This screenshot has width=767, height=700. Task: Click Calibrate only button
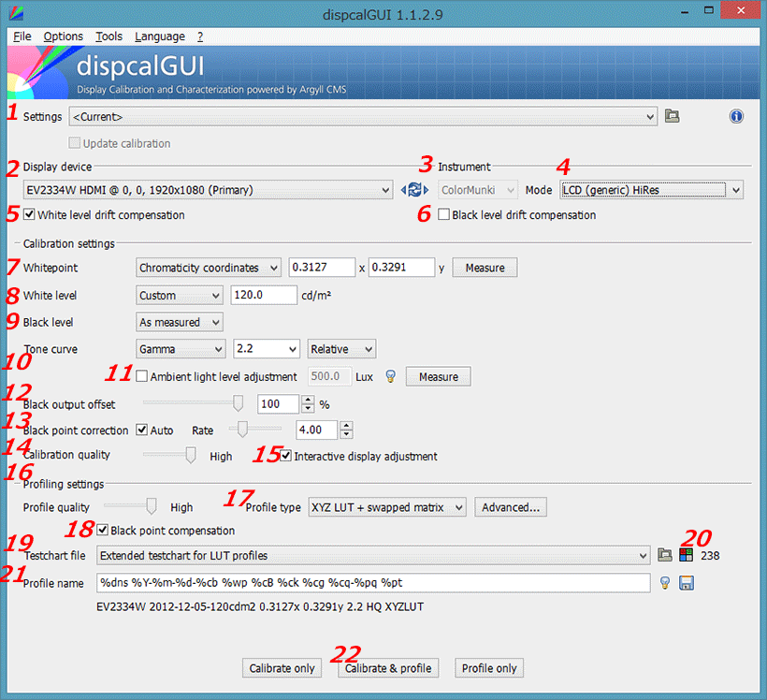pyautogui.click(x=282, y=668)
